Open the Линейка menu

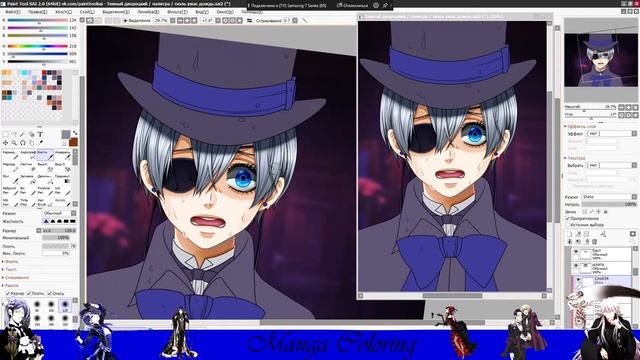[148, 12]
